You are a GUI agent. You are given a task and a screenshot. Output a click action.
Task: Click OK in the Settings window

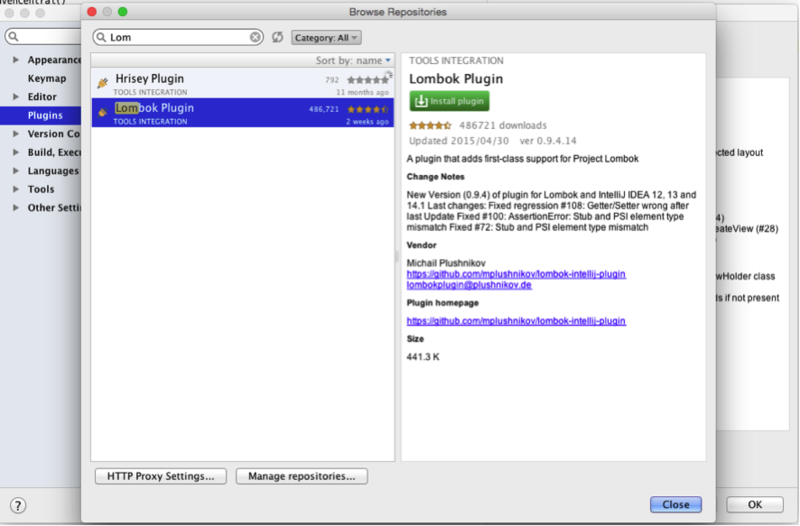755,504
